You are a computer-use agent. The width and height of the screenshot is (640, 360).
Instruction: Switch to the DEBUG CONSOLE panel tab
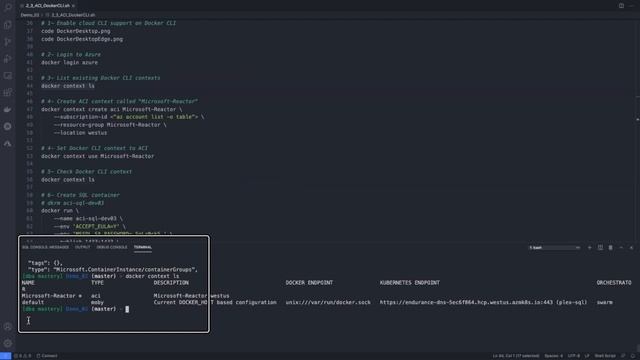[x=112, y=247]
